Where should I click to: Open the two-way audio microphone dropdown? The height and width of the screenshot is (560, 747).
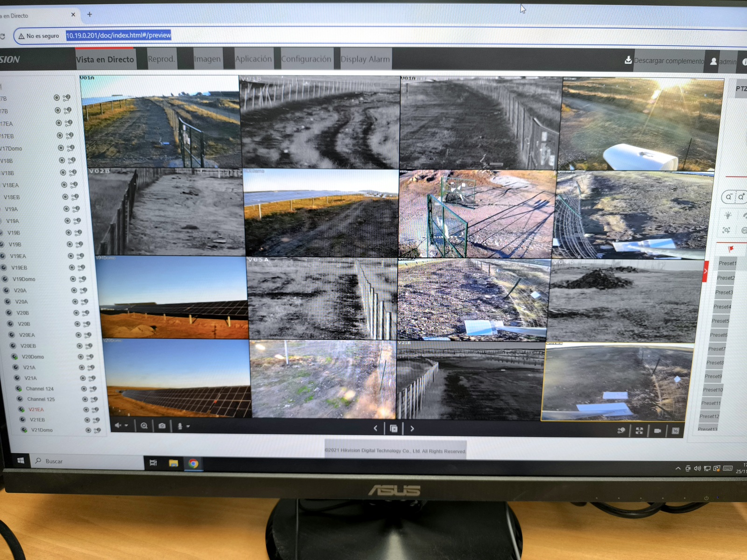tap(188, 427)
